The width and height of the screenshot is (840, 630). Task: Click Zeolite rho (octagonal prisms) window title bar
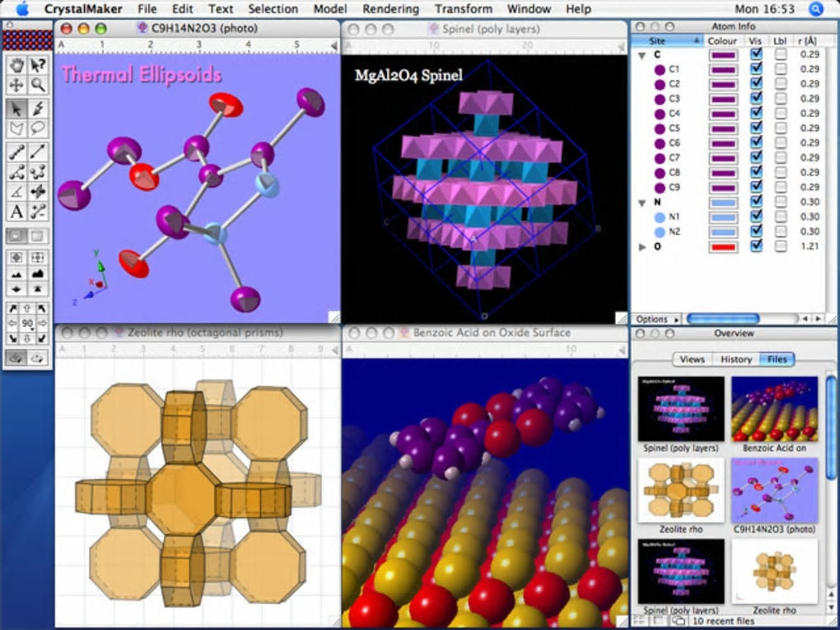pos(198,333)
